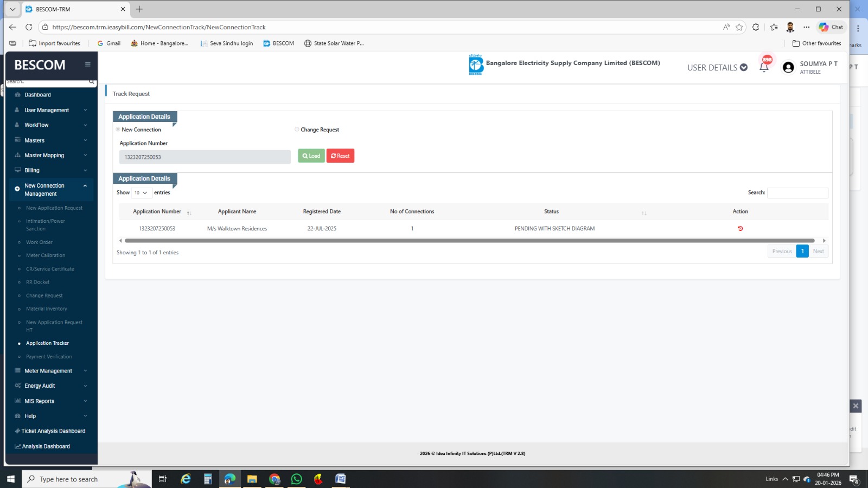
Task: Expand the Masters sidebar menu
Action: tap(51, 140)
